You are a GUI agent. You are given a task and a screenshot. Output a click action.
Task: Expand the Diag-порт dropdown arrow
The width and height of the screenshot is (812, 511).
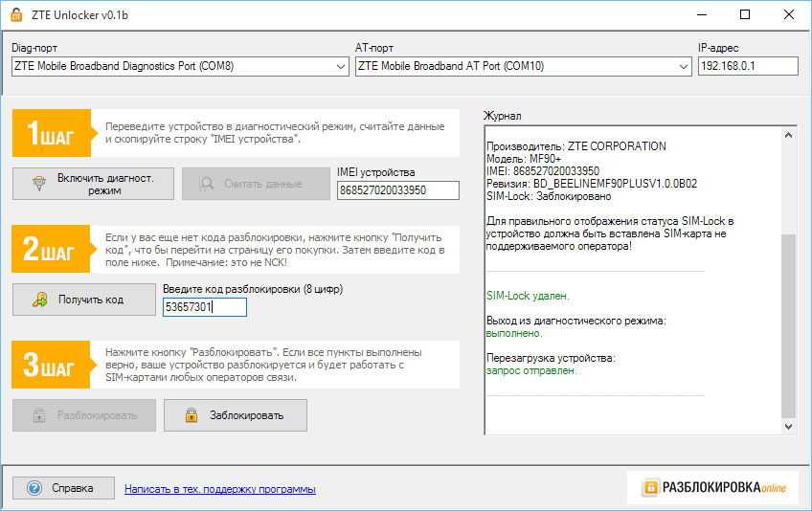[342, 66]
